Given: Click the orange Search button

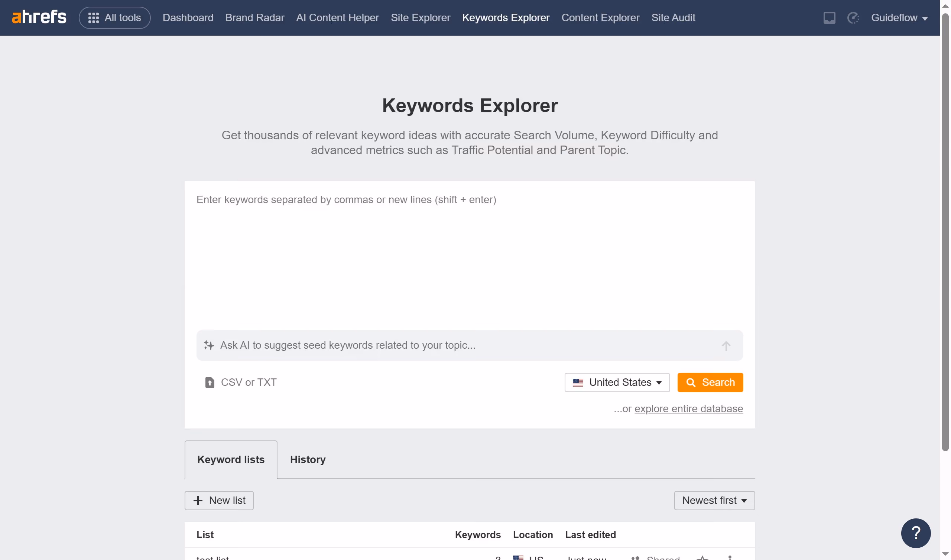Looking at the screenshot, I should tap(710, 382).
